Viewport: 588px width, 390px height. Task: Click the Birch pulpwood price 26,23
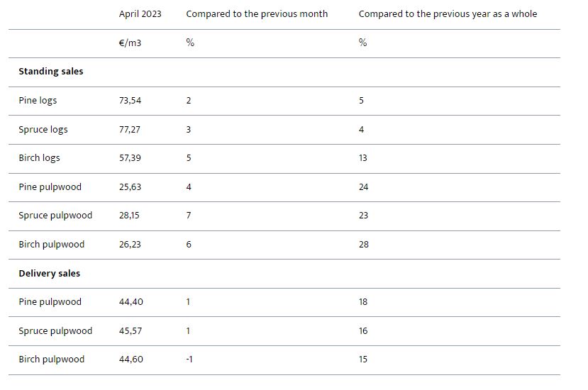(x=130, y=245)
